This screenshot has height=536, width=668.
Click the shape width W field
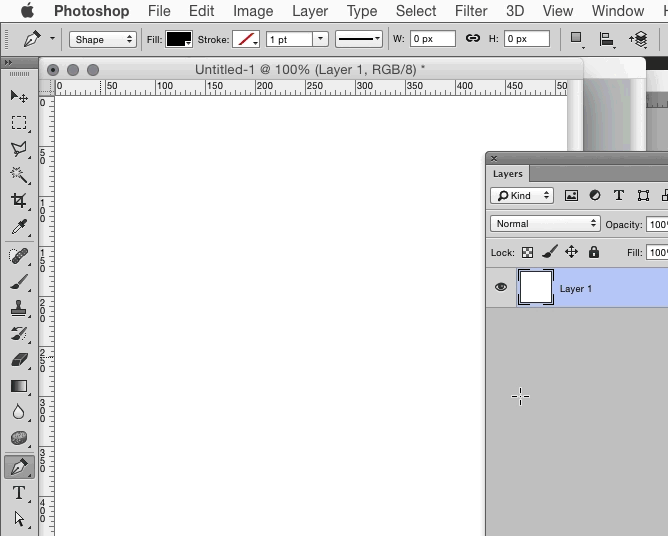[432, 39]
